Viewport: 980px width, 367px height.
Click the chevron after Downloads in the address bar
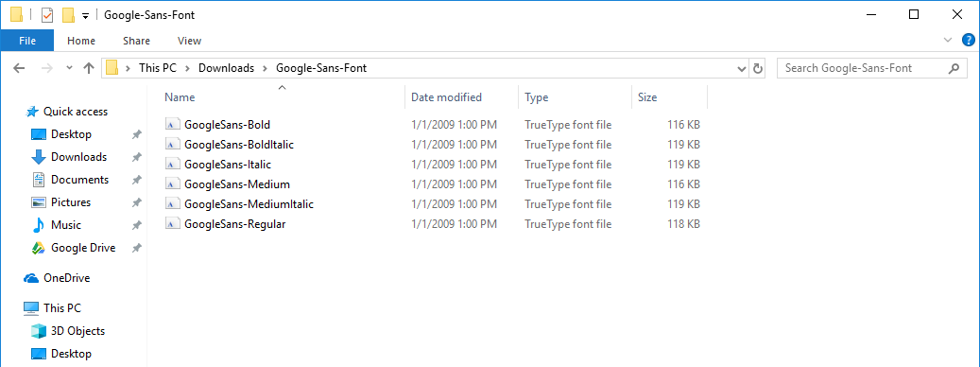tap(265, 68)
